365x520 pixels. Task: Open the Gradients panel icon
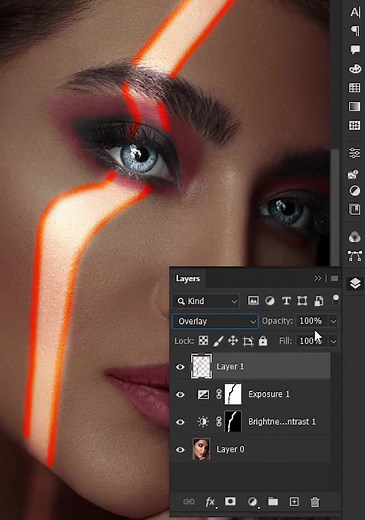click(x=354, y=106)
